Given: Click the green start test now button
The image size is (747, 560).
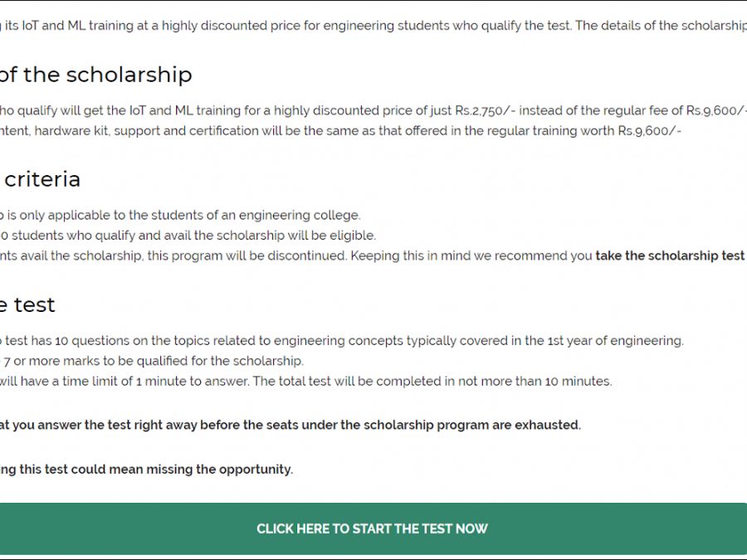Looking at the screenshot, I should pos(372,528).
